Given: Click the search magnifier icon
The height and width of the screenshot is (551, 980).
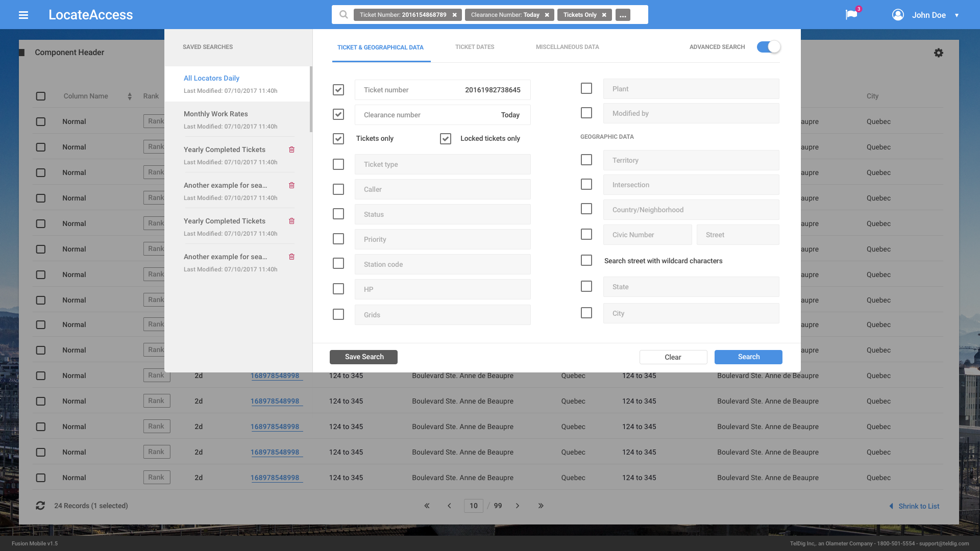Looking at the screenshot, I should pos(344,15).
